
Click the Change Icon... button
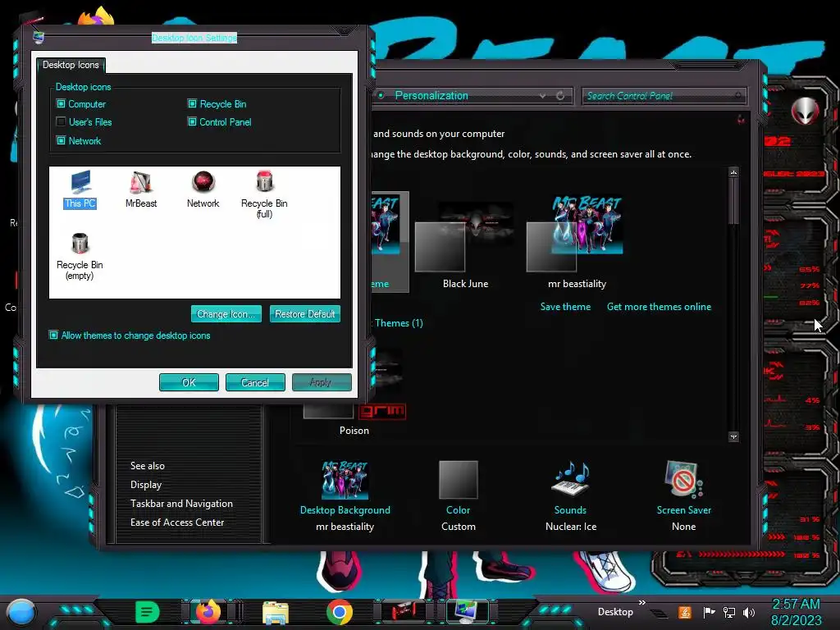point(226,314)
